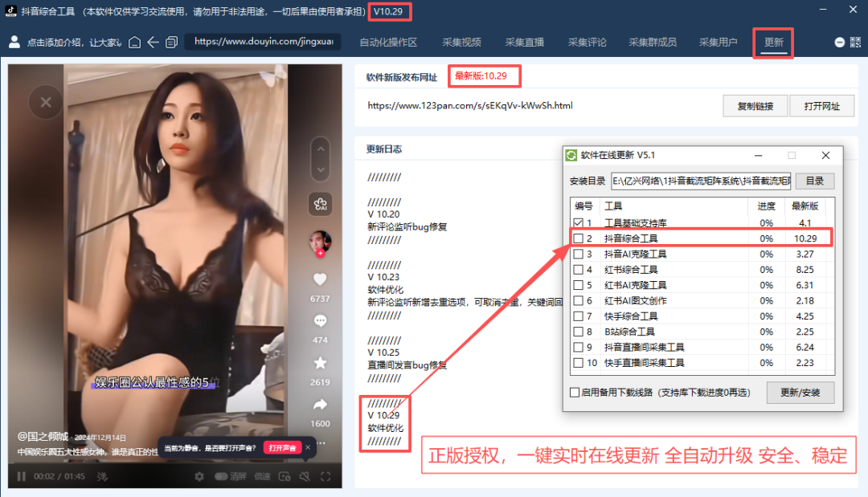Click the 进度 column header
This screenshot has height=497, width=868.
[x=766, y=206]
